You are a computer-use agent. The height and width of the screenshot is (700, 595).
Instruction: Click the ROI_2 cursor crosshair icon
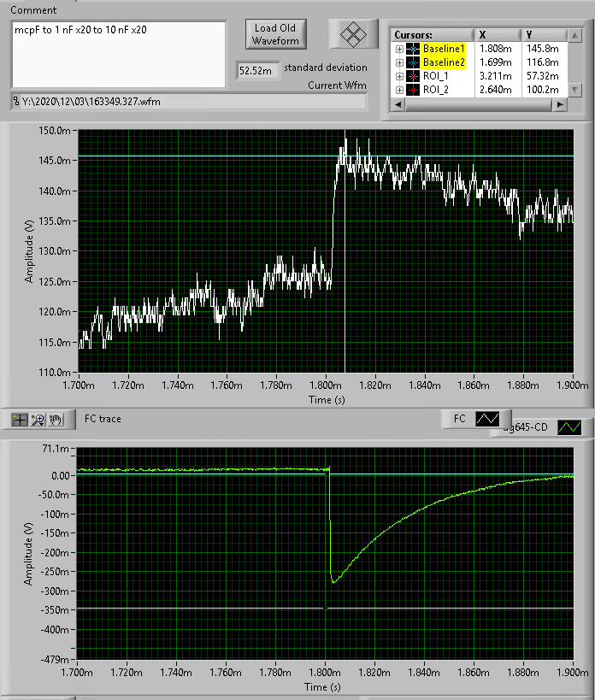pyautogui.click(x=412, y=90)
